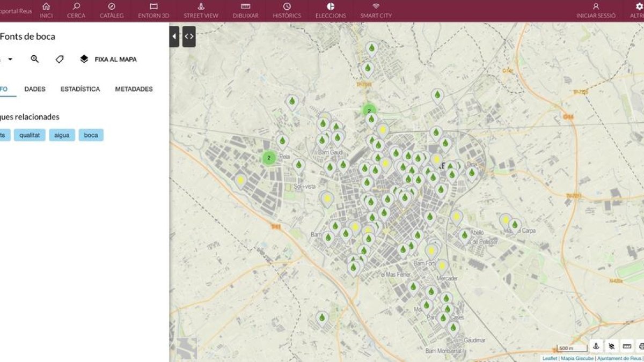Click the tag label icon

click(x=60, y=59)
